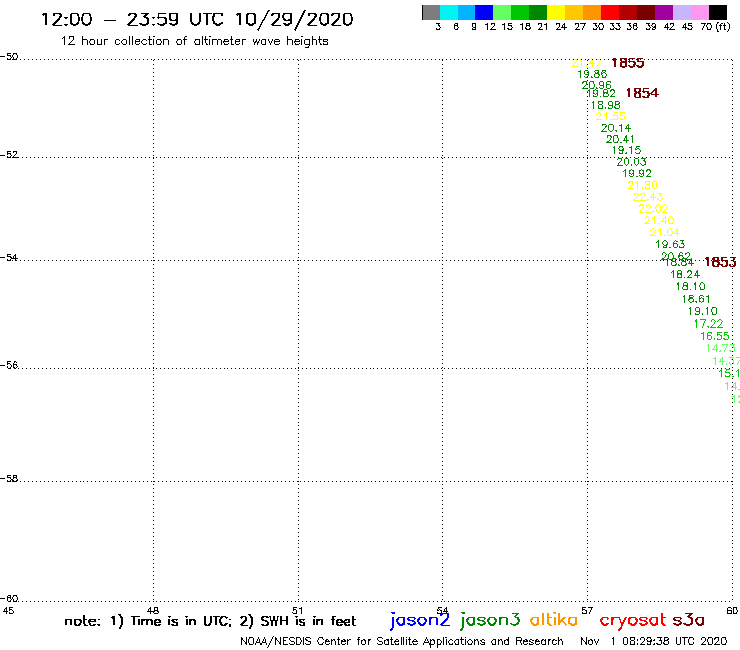This screenshot has width=740, height=650.
Task: Select the cyan swatch between 3 and 6
Action: coord(449,12)
